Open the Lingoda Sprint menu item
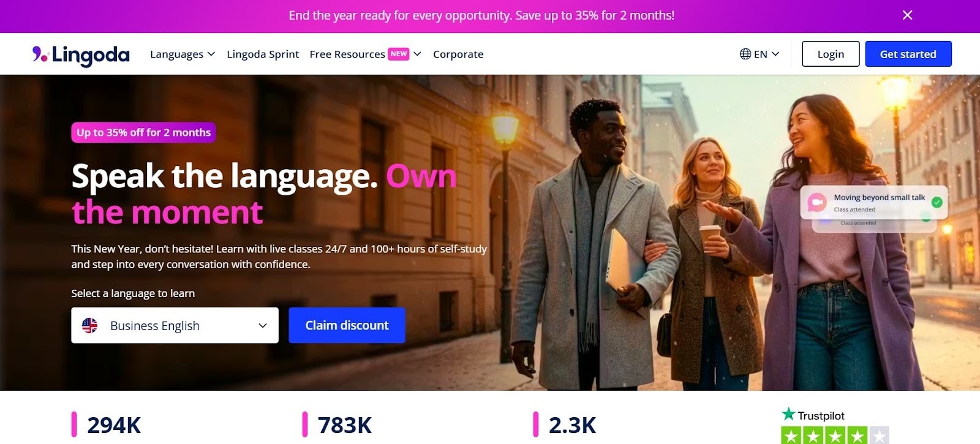Screen dimensions: 980x444 [263, 54]
